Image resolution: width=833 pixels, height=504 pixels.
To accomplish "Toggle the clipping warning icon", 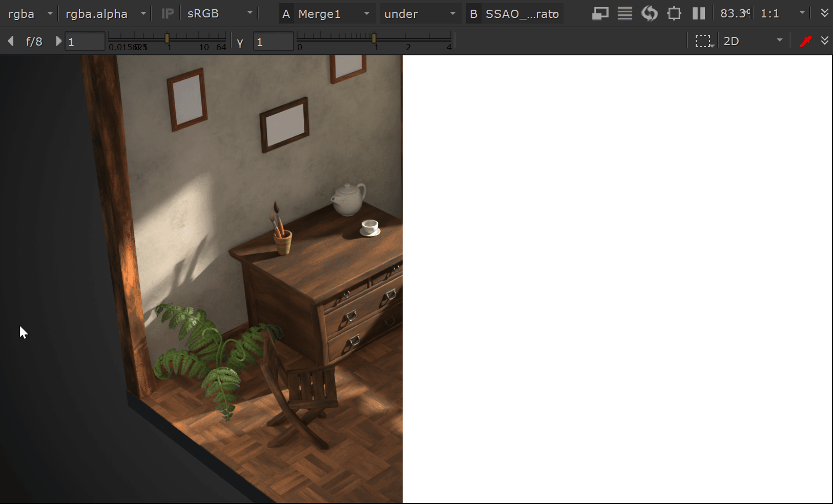I will 600,13.
